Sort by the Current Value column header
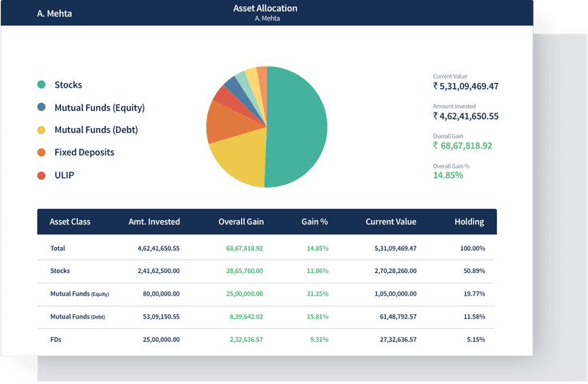Viewport: 588px width, 384px height. click(x=391, y=222)
